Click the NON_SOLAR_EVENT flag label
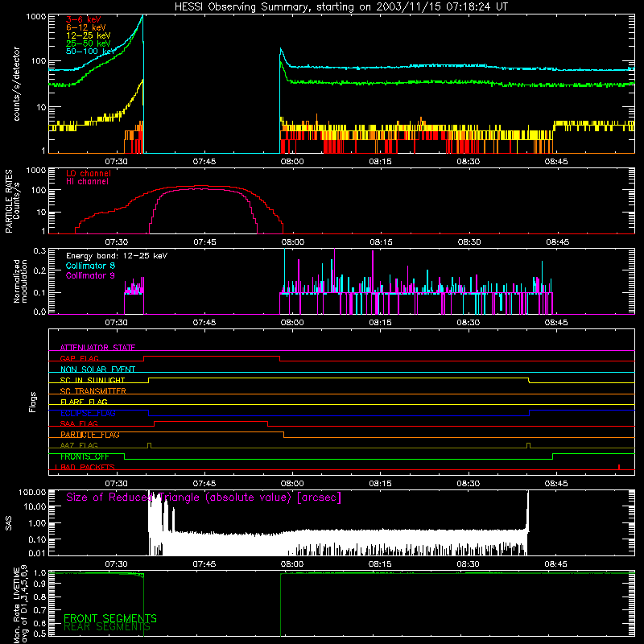Image resolution: width=644 pixels, height=644 pixels. pyautogui.click(x=97, y=369)
